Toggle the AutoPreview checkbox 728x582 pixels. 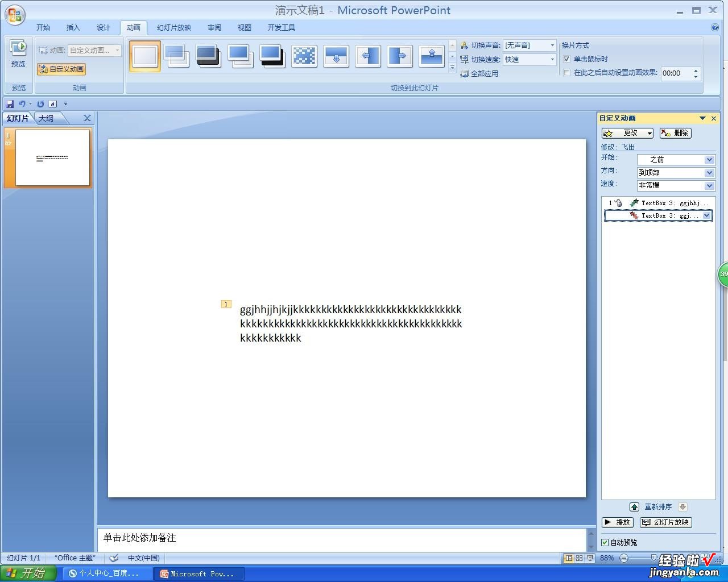click(605, 542)
